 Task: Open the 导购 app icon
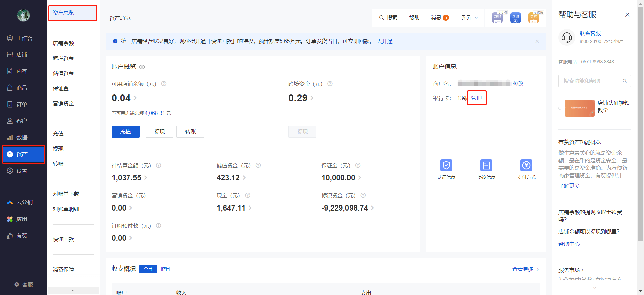(534, 18)
